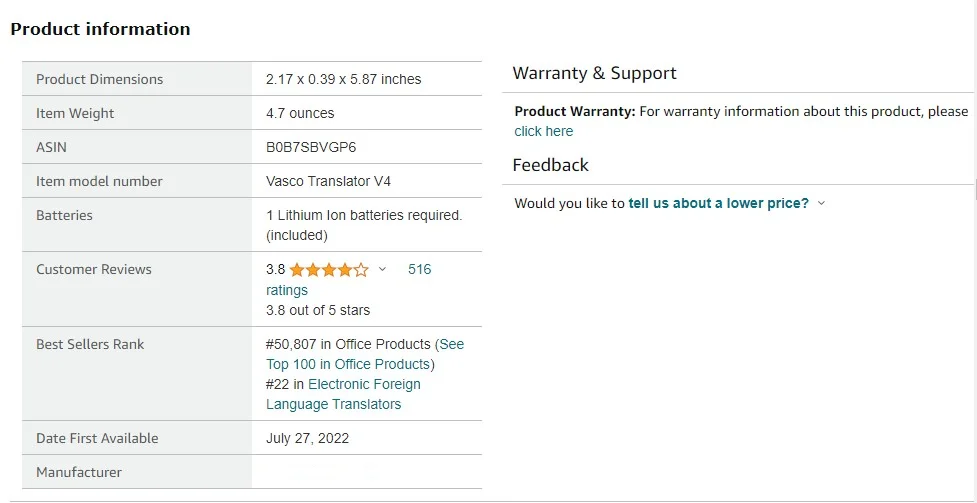Click the Warranty & Support heading
977x503 pixels.
pos(594,73)
